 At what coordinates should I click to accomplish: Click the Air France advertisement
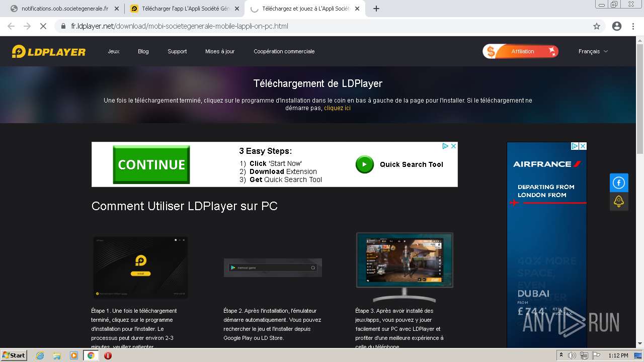click(x=547, y=245)
